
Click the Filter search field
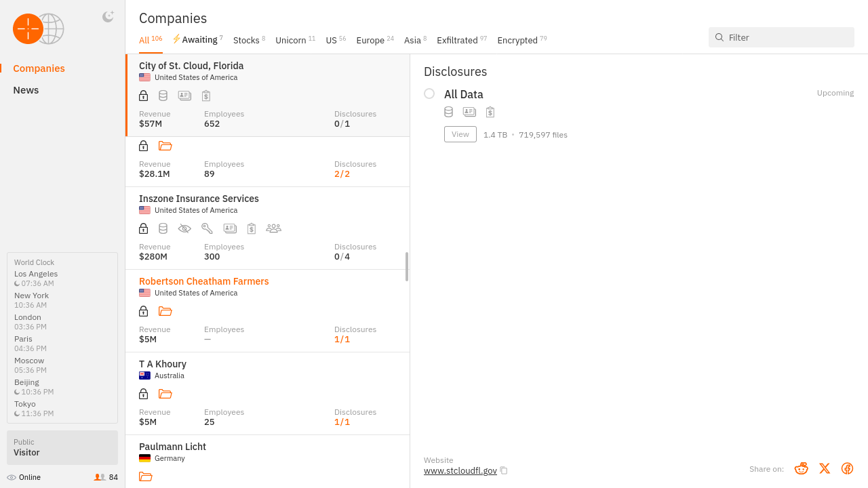(x=787, y=37)
